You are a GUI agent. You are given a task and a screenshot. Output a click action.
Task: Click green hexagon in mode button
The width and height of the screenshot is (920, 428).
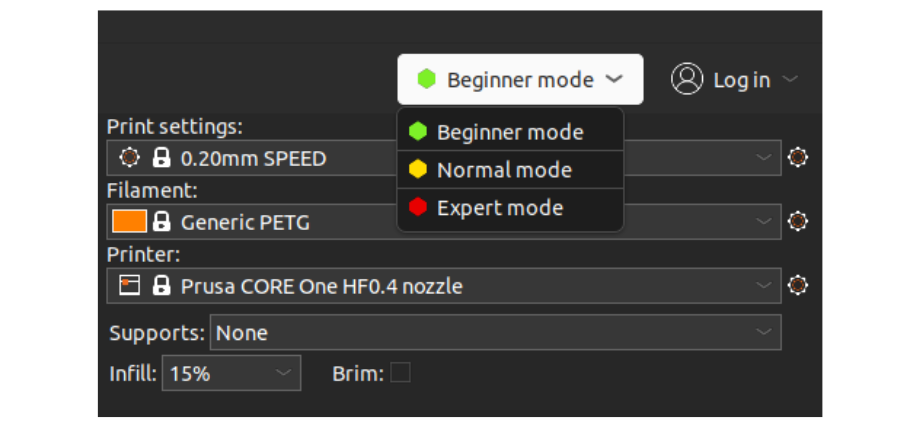click(x=427, y=79)
